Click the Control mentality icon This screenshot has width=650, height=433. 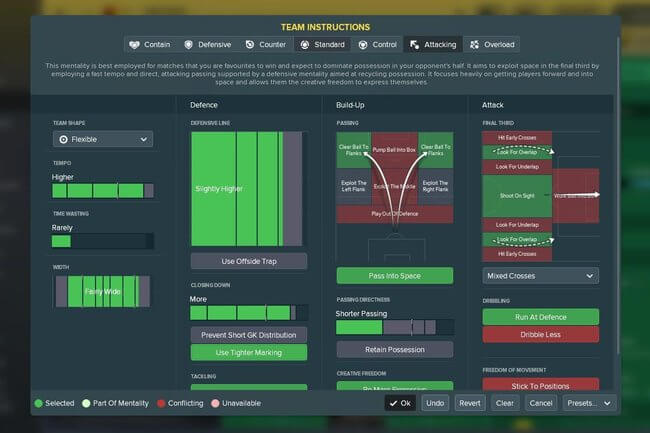(363, 45)
